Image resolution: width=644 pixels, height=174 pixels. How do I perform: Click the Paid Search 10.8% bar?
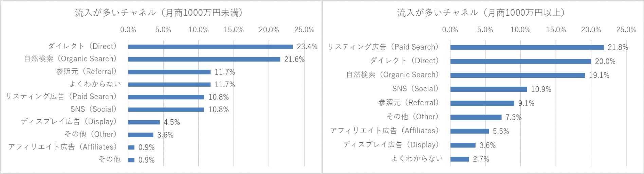(166, 97)
